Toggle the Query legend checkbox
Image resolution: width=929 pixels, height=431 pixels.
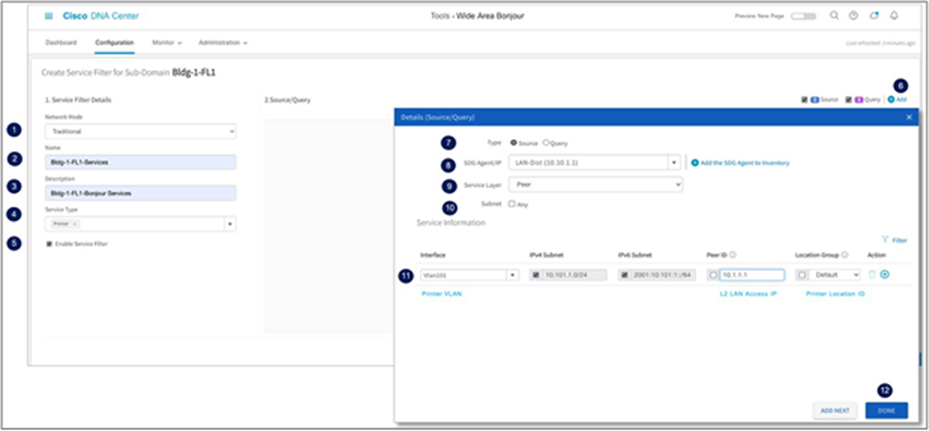pyautogui.click(x=848, y=100)
